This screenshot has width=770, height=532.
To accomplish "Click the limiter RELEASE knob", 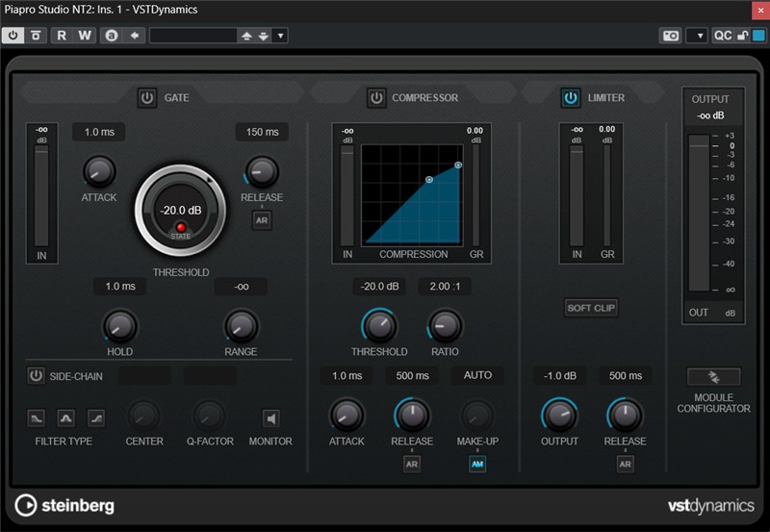I will click(x=625, y=416).
